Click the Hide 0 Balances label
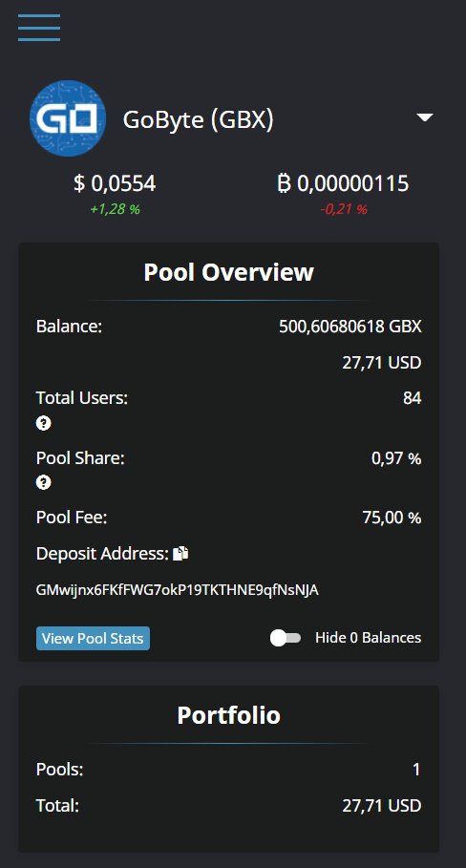This screenshot has height=868, width=466. pos(368,638)
